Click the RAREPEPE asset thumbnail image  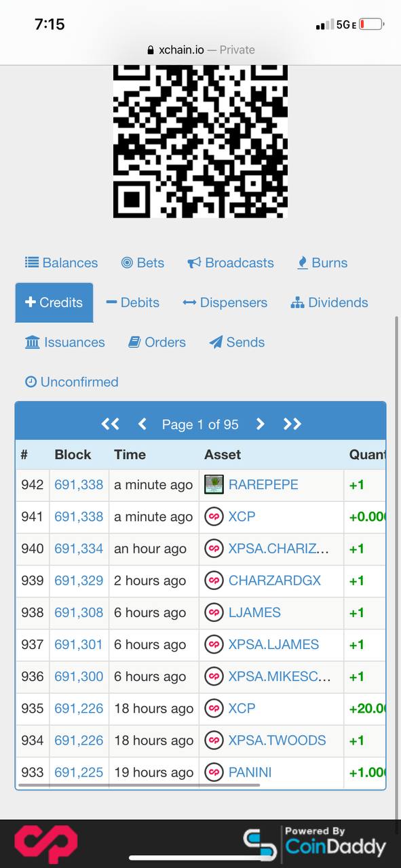point(214,485)
